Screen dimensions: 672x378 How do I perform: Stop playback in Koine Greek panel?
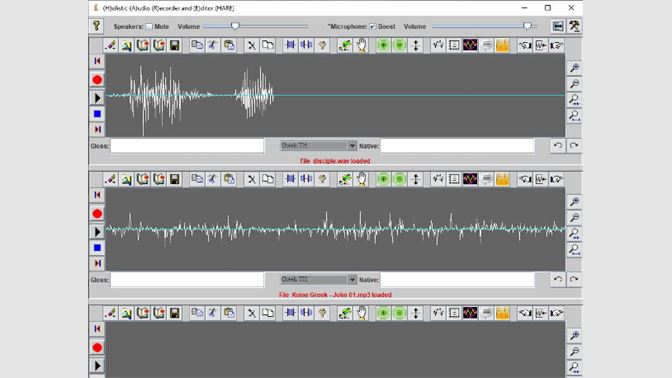click(97, 248)
